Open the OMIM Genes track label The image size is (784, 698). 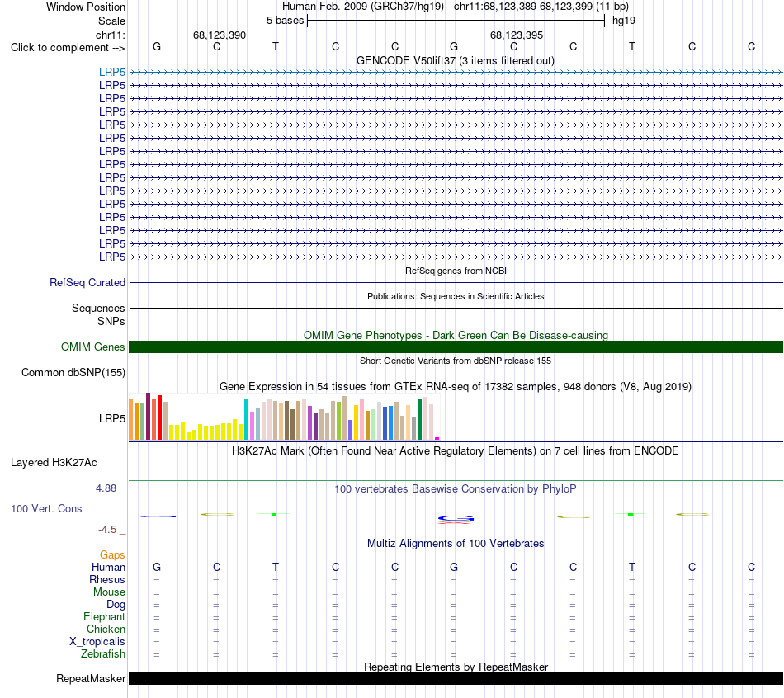(x=93, y=347)
